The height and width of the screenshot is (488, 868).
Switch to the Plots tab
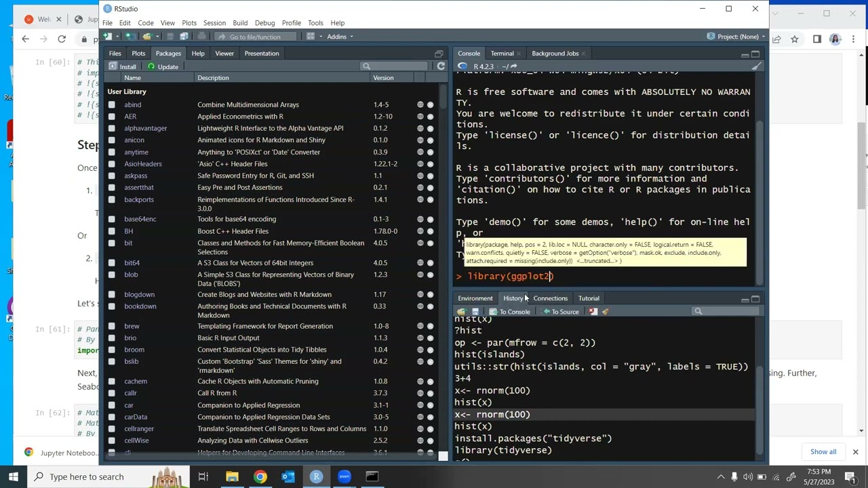pos(138,54)
